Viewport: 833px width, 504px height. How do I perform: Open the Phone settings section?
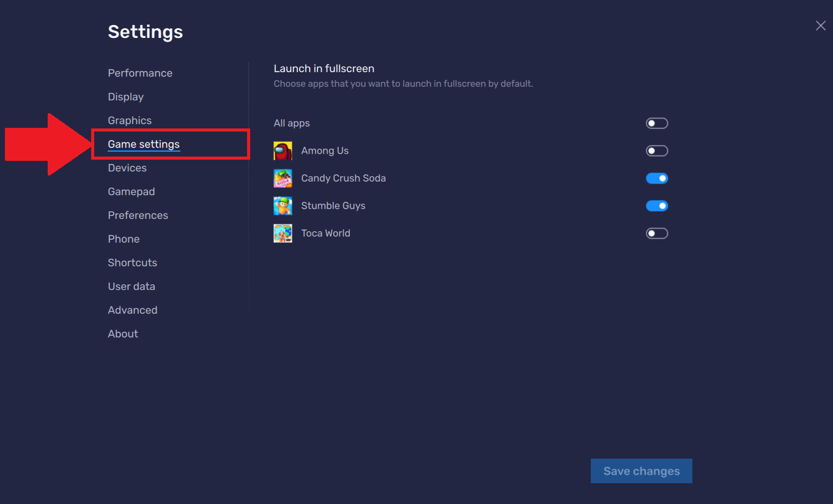pos(124,239)
